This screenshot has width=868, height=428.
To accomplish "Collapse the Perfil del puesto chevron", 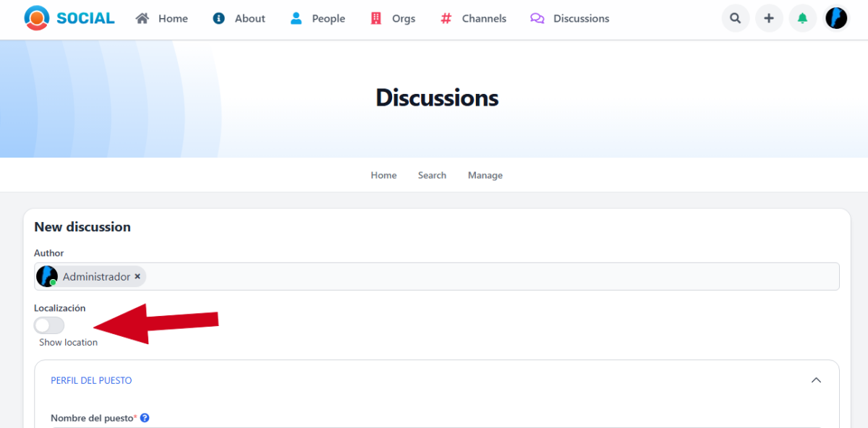I will click(x=816, y=380).
